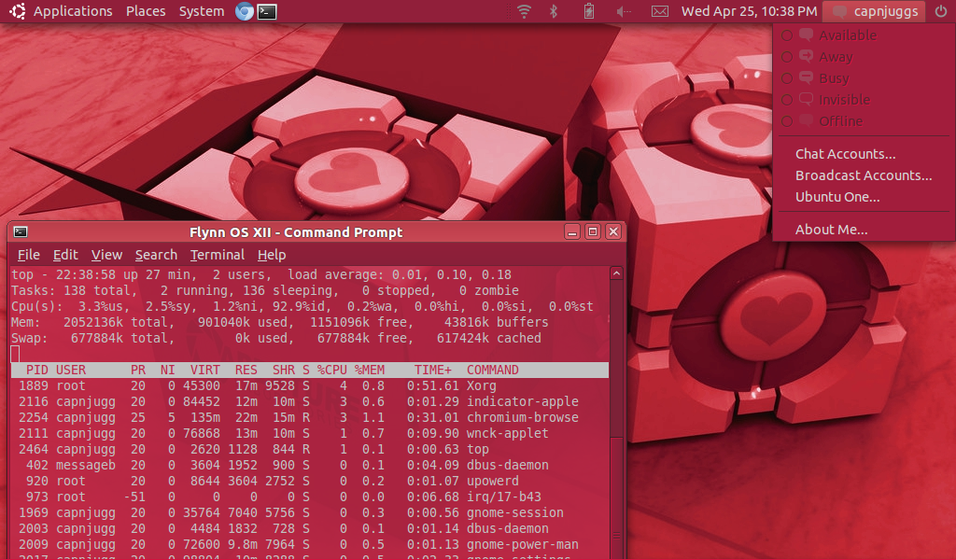Click the chromium-browse process row
The height and width of the screenshot is (560, 956).
pos(310,417)
